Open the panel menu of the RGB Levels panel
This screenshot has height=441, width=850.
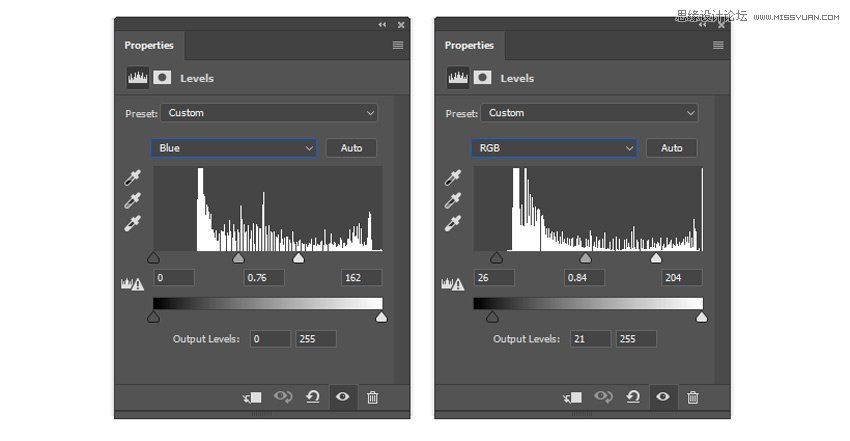click(718, 45)
